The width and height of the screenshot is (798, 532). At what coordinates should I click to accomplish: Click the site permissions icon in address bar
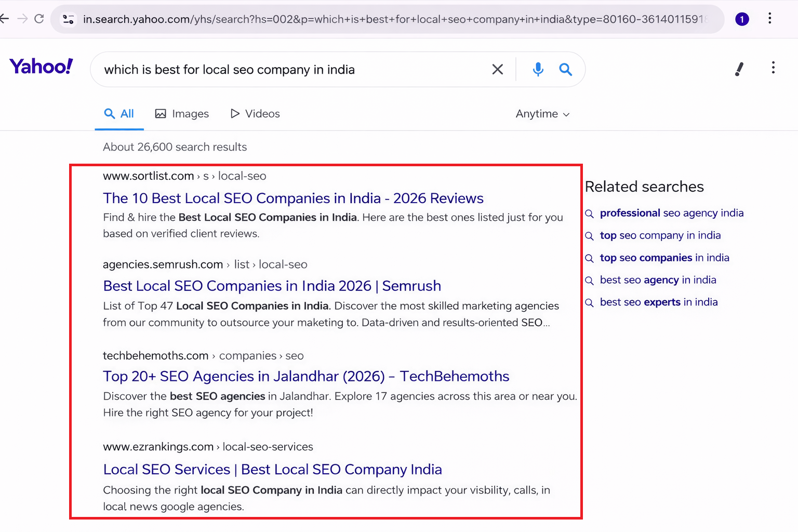click(68, 19)
